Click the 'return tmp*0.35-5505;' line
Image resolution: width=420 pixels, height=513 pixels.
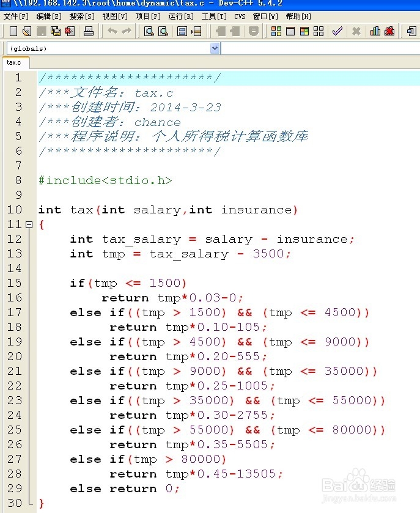193,445
